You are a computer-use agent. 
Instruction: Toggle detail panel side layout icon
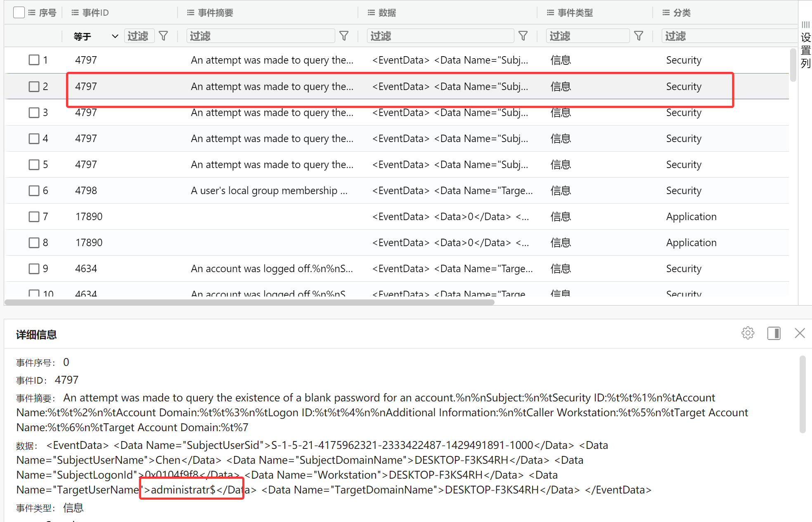click(x=774, y=333)
